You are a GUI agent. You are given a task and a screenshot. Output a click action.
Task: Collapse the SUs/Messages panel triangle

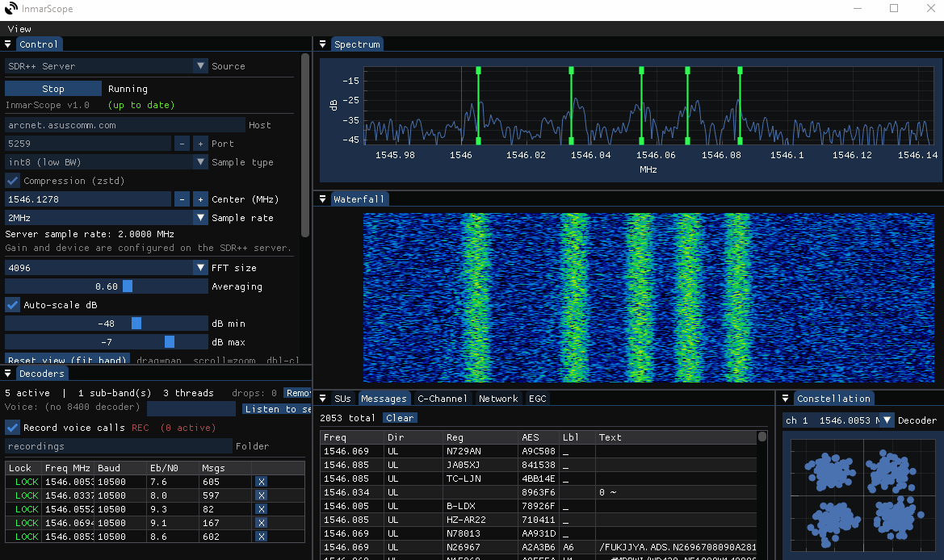pos(323,398)
